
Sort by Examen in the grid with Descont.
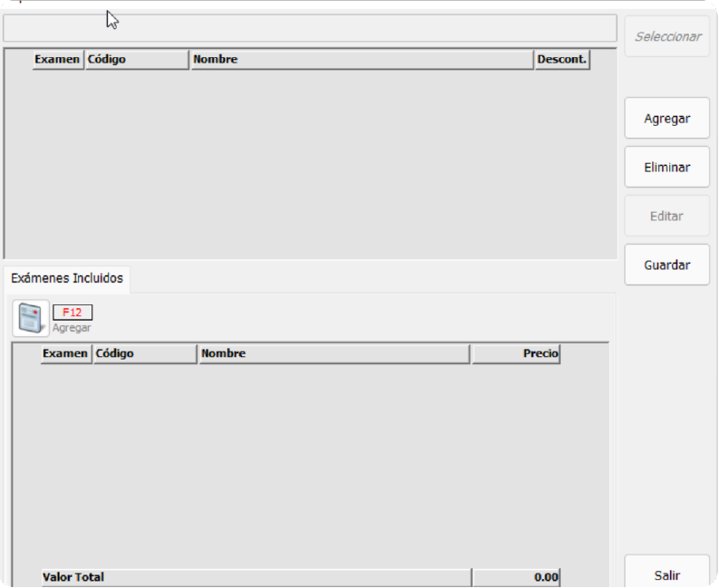point(58,60)
